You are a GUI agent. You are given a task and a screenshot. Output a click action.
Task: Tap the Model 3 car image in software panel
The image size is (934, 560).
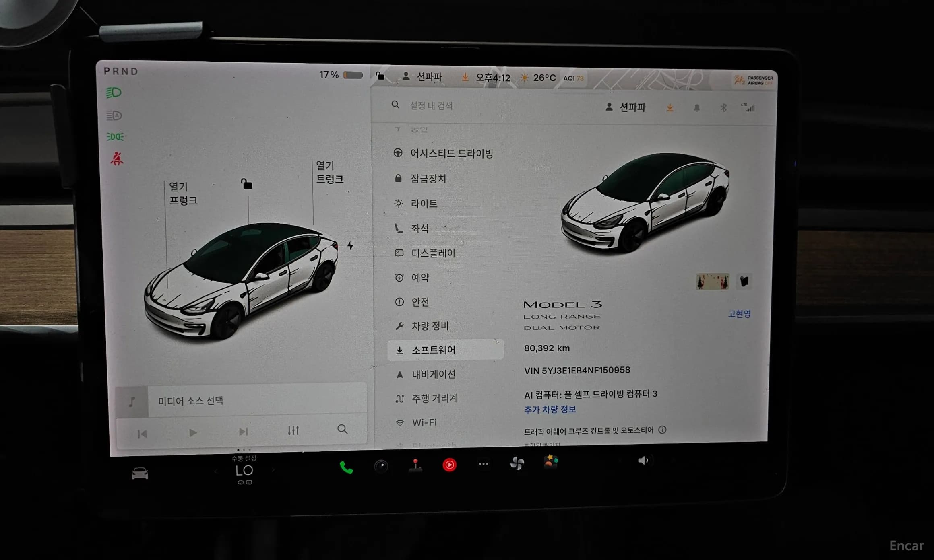point(645,202)
